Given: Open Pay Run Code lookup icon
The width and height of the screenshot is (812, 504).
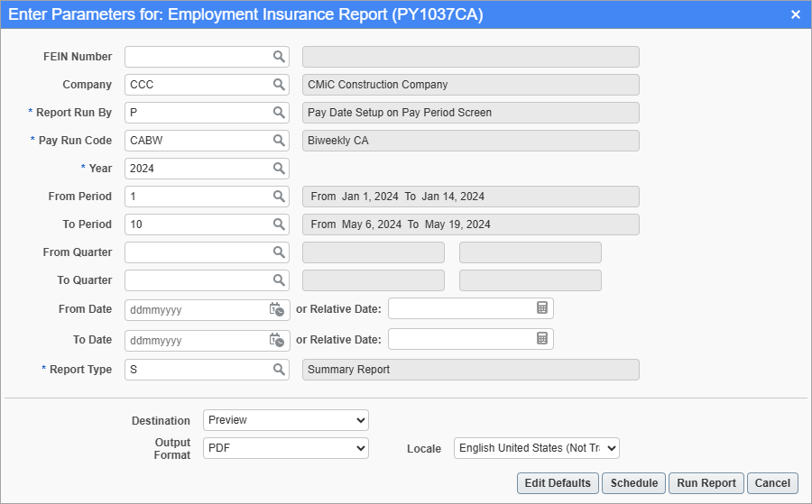Looking at the screenshot, I should pos(279,141).
